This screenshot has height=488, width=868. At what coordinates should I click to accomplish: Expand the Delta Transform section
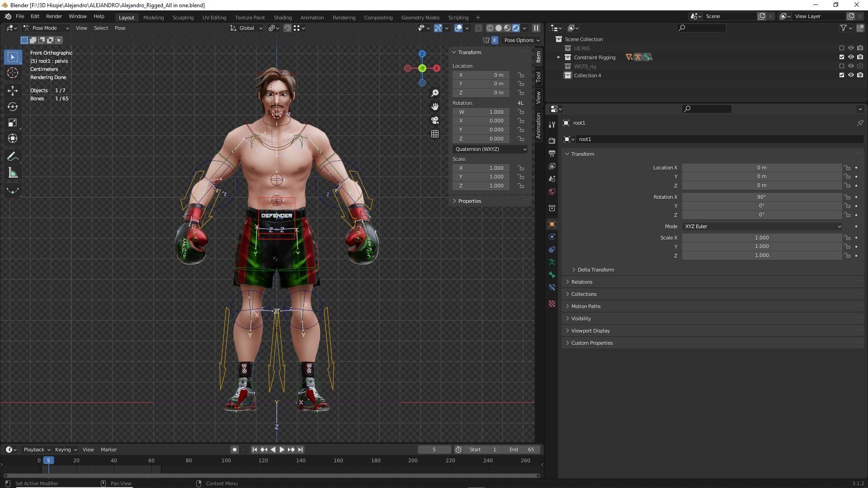click(x=595, y=270)
